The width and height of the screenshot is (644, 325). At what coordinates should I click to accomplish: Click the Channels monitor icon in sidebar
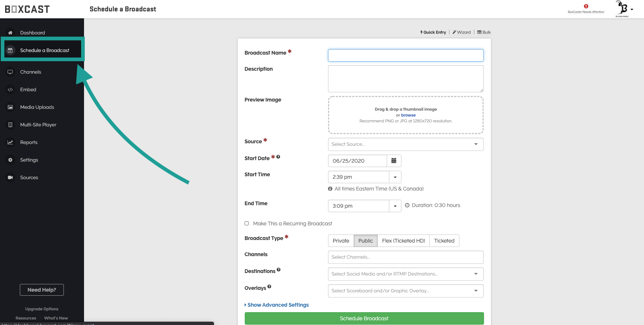coord(10,72)
